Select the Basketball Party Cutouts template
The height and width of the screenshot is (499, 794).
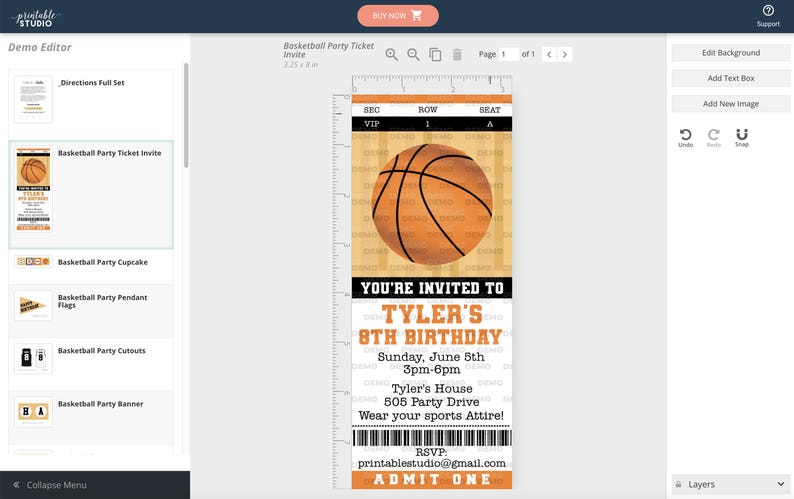pyautogui.click(x=91, y=363)
